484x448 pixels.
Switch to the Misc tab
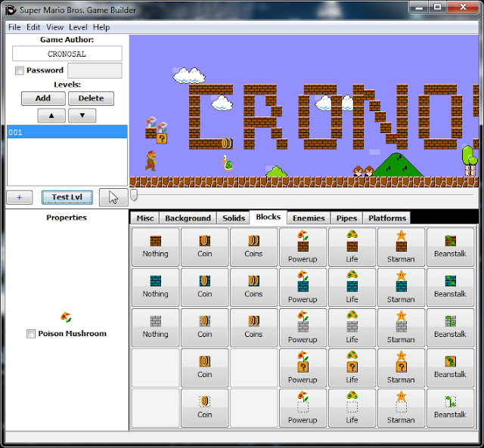click(x=145, y=218)
